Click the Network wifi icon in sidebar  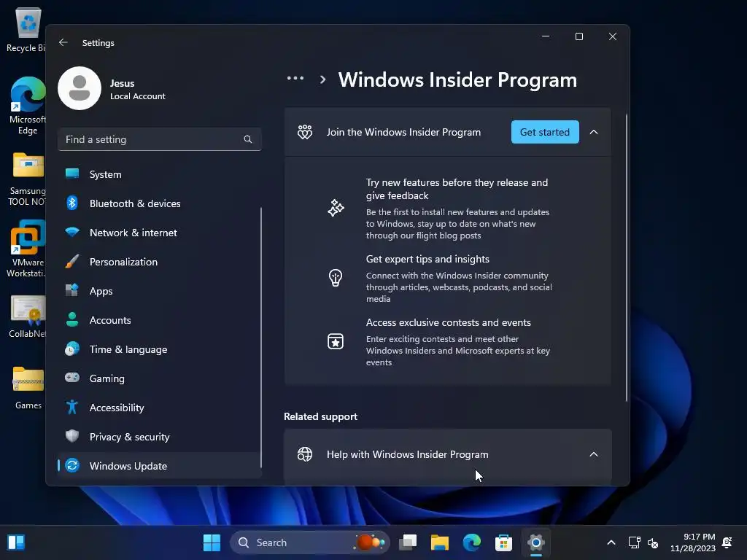[x=72, y=232]
